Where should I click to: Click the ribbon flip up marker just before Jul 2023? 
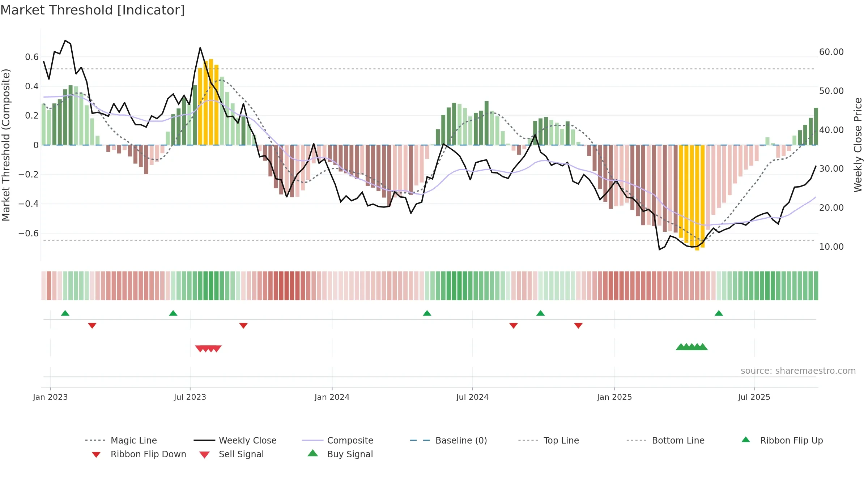[x=173, y=313]
